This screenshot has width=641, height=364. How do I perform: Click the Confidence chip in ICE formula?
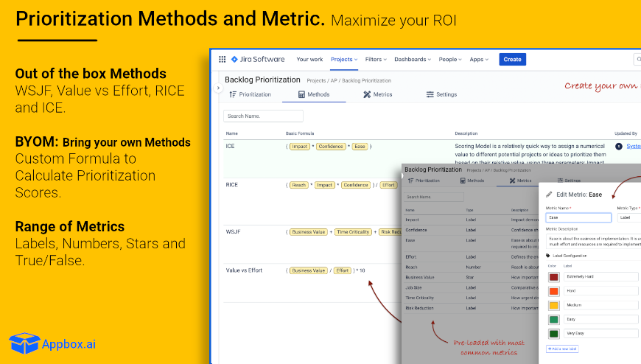click(x=331, y=147)
